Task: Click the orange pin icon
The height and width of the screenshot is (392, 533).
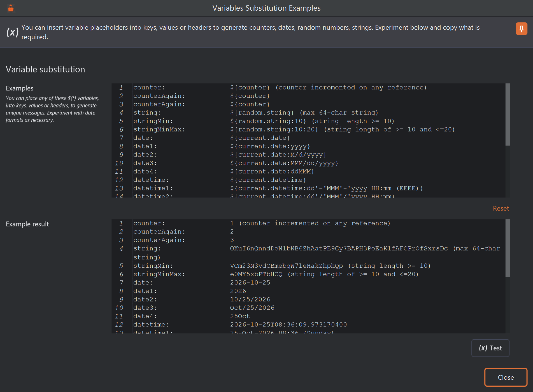Action: (x=521, y=29)
